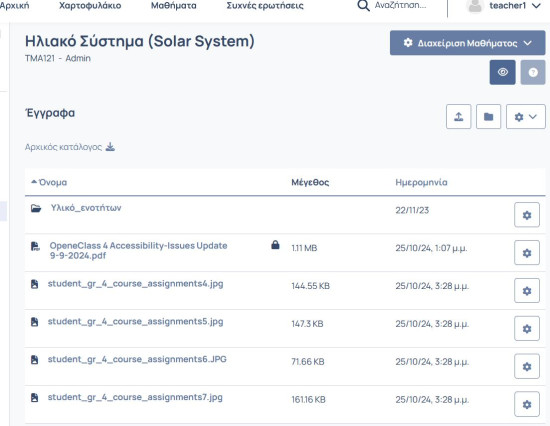
Task: Toggle student view with eye icon
Action: (x=503, y=72)
